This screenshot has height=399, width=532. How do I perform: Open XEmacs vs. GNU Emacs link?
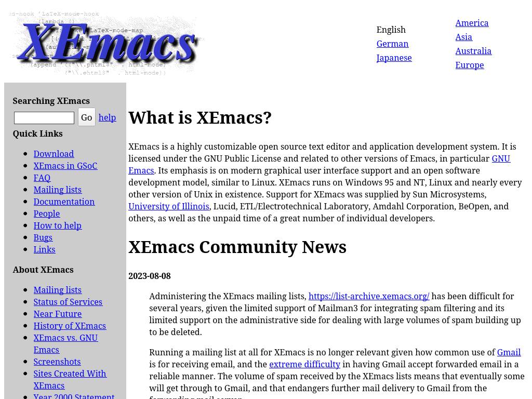(65, 344)
